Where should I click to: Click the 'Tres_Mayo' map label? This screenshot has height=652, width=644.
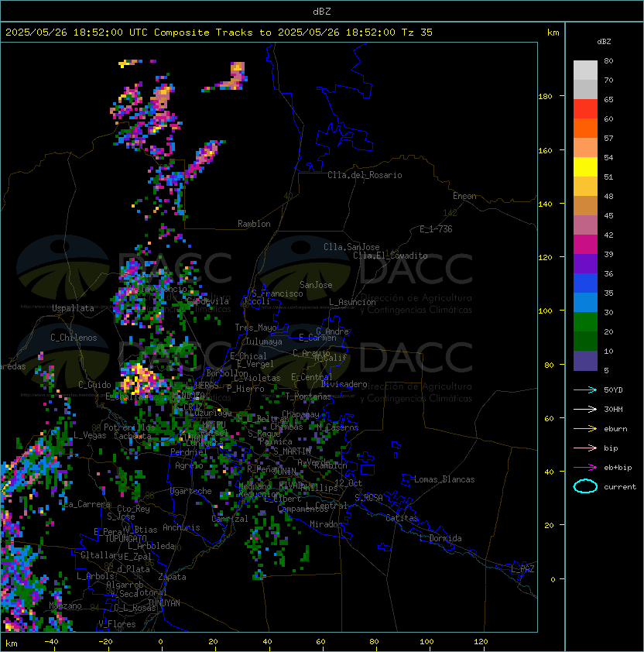pos(255,328)
